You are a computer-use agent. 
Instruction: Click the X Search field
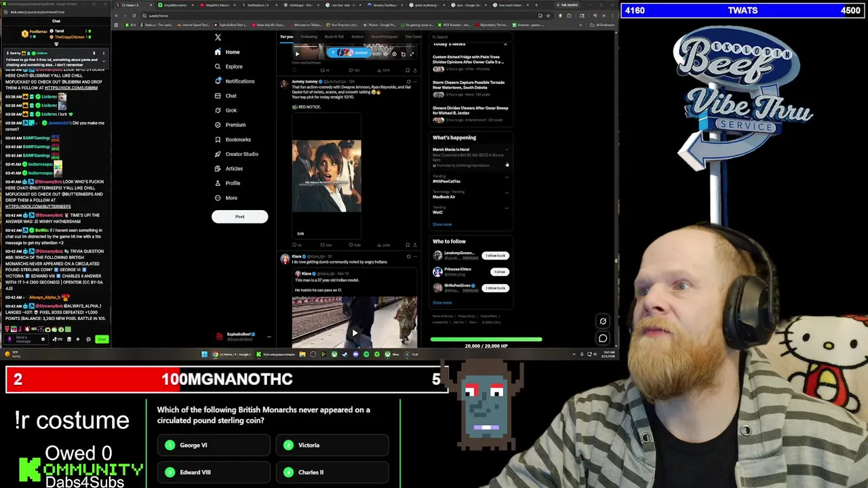coord(471,37)
